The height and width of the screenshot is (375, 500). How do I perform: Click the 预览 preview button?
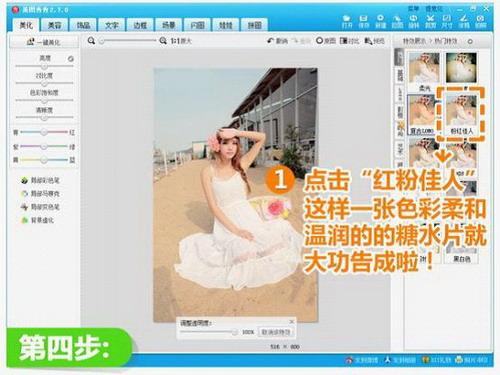[x=374, y=41]
